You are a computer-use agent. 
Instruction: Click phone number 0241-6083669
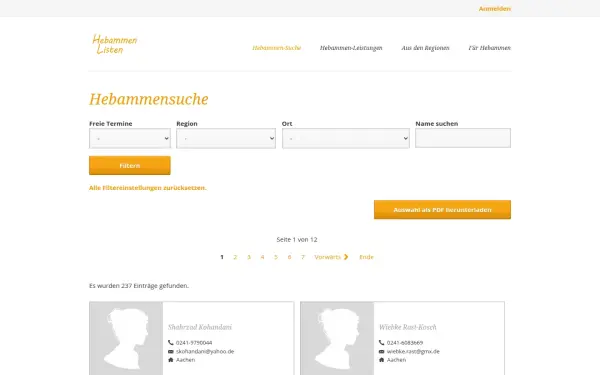tap(405, 343)
